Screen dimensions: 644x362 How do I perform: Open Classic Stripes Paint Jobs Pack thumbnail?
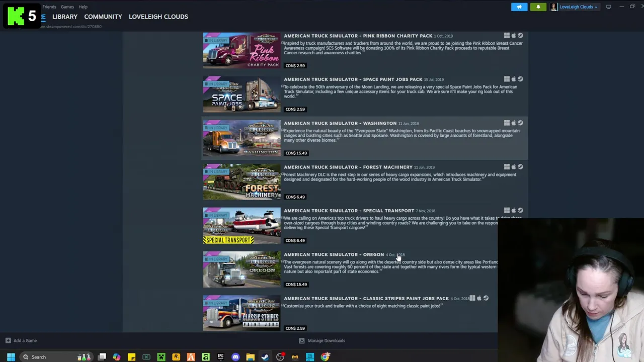coord(242,313)
